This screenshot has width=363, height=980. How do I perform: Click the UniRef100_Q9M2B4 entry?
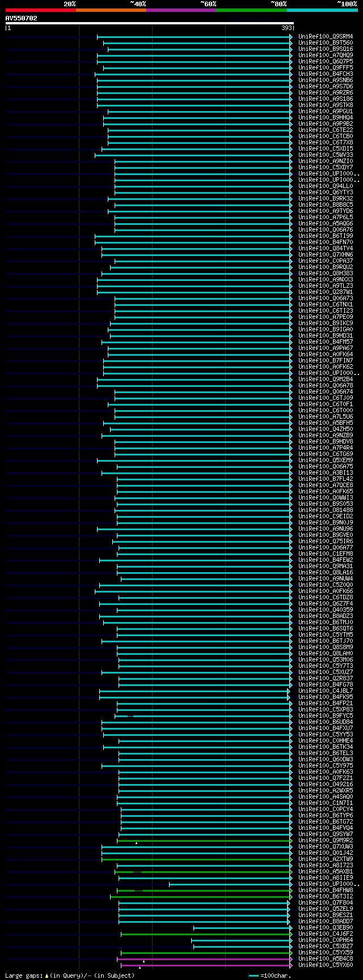(326, 380)
